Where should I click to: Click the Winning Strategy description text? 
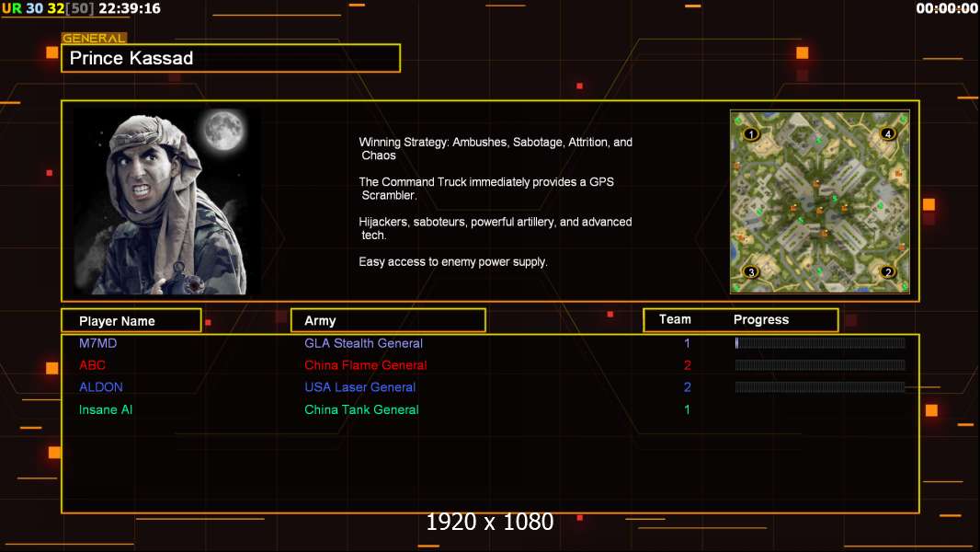click(x=496, y=149)
